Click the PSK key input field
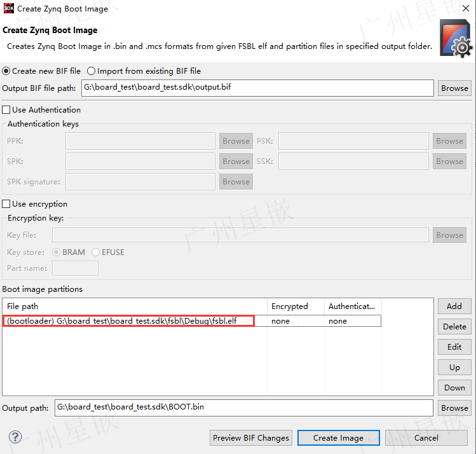The image size is (476, 454). 353,141
